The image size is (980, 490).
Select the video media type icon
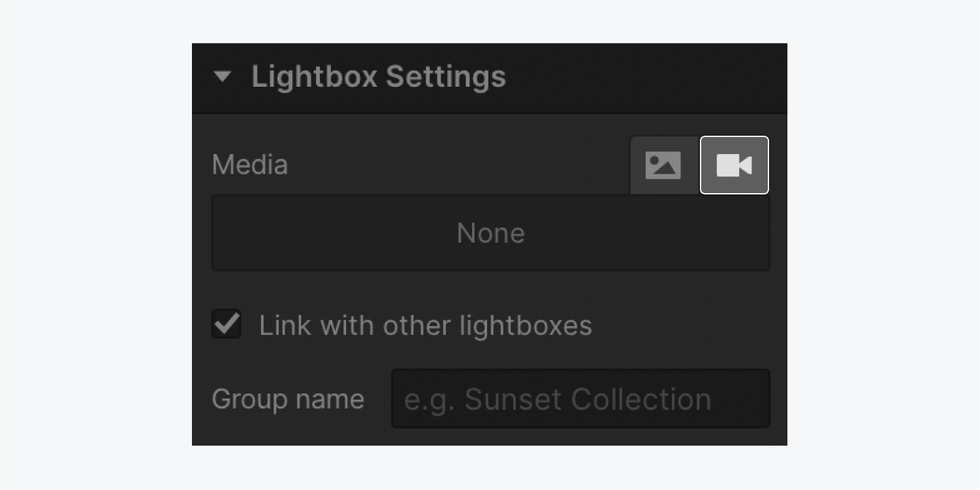(x=734, y=165)
